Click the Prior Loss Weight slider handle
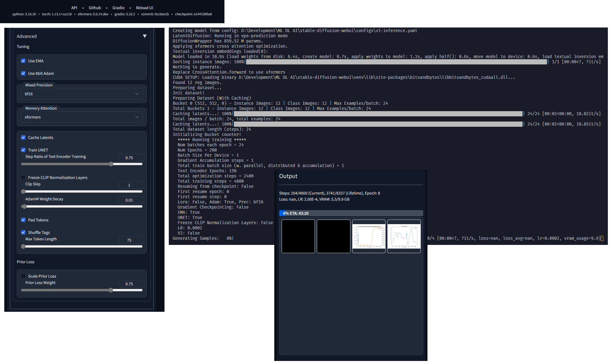The width and height of the screenshot is (610, 364). point(111,290)
